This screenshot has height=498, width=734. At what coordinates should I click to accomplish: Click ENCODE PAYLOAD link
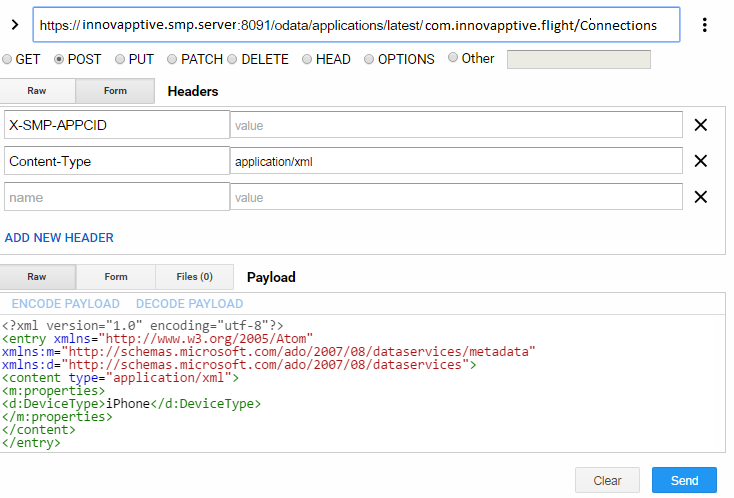(x=66, y=303)
